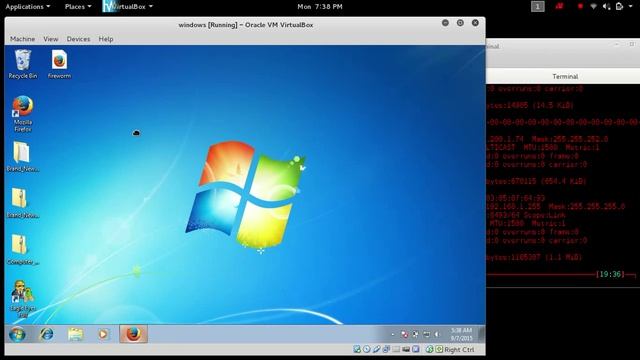Click the red graph icon in the top panel
The image size is (640, 360).
click(560, 6)
